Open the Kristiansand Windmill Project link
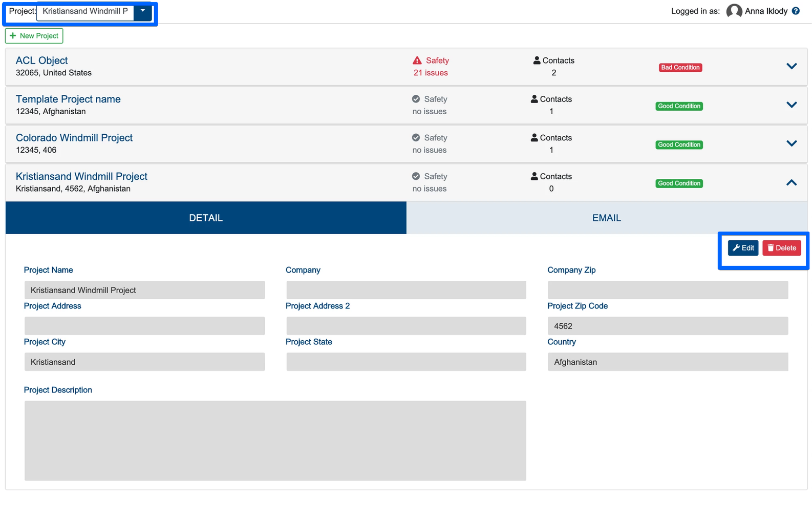The image size is (812, 518). point(81,176)
